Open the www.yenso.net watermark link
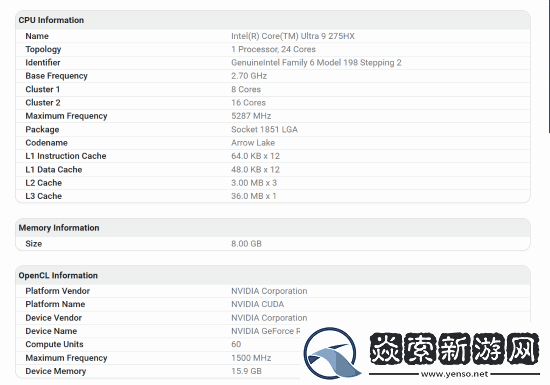The width and height of the screenshot is (550, 385). tap(454, 374)
